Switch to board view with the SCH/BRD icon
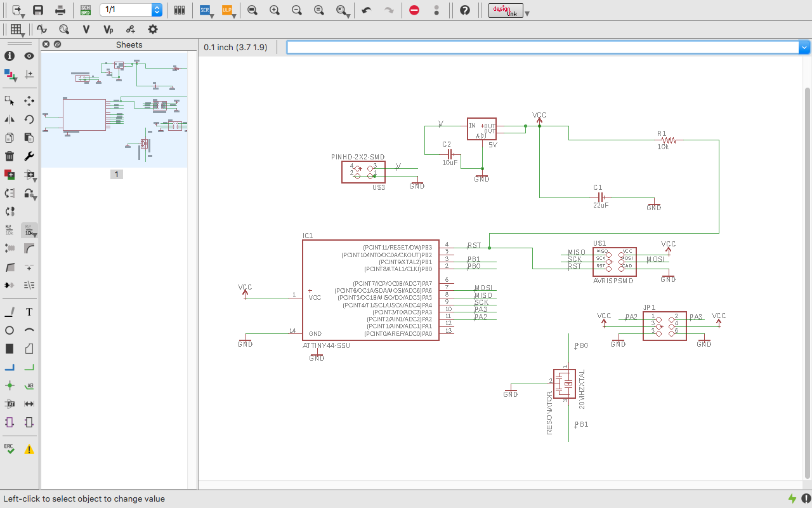The image size is (812, 508). coord(85,10)
